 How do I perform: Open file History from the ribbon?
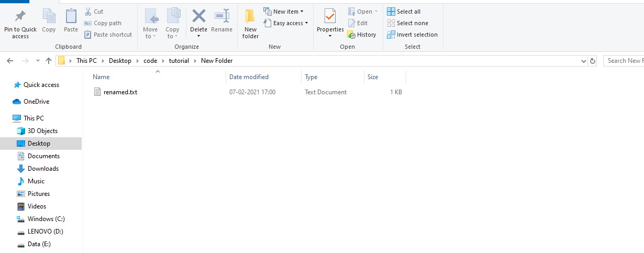point(362,35)
